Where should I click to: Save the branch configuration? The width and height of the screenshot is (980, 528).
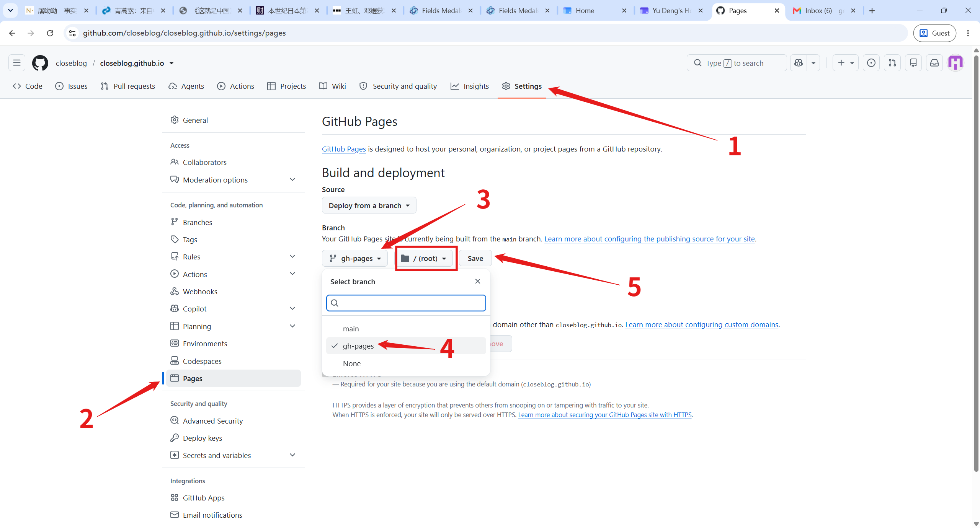(x=475, y=258)
